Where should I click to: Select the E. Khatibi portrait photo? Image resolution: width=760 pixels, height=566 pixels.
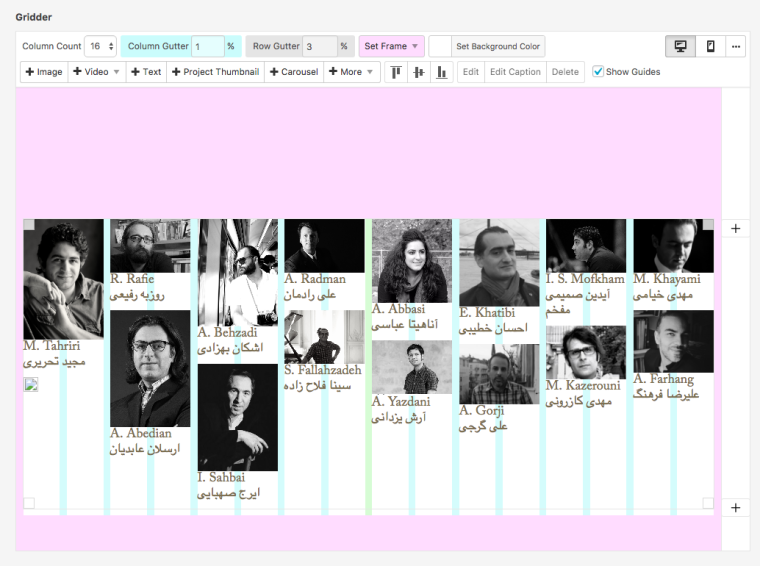coord(499,263)
